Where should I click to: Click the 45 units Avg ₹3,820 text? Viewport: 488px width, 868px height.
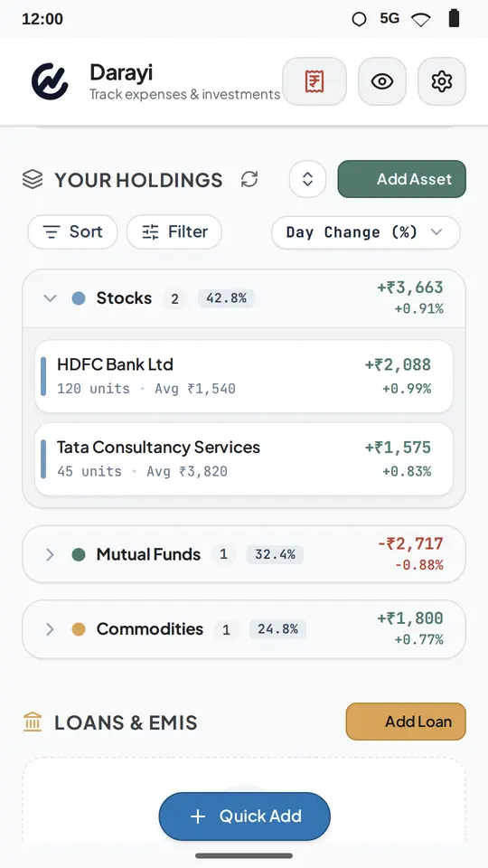(142, 472)
